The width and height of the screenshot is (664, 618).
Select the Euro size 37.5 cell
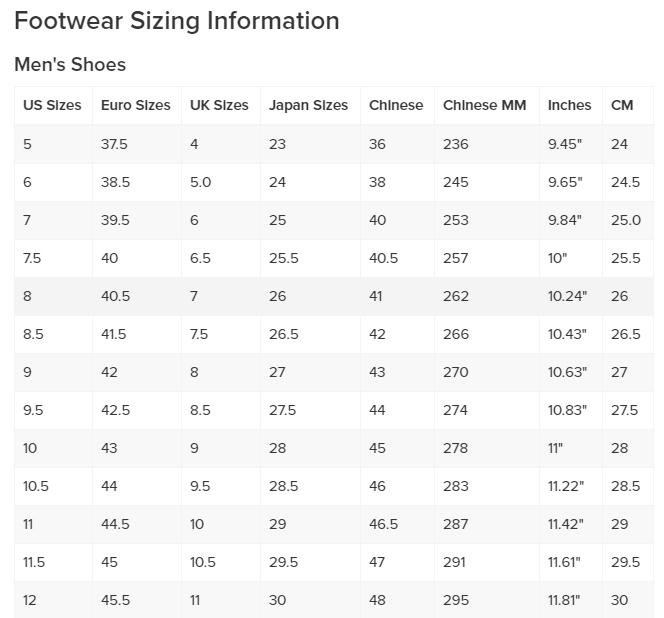[x=114, y=144]
